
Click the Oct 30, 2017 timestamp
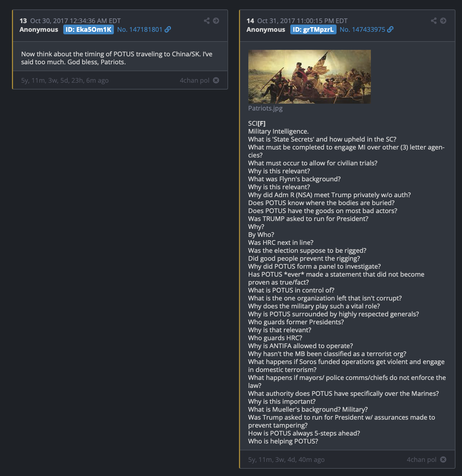[x=76, y=21]
